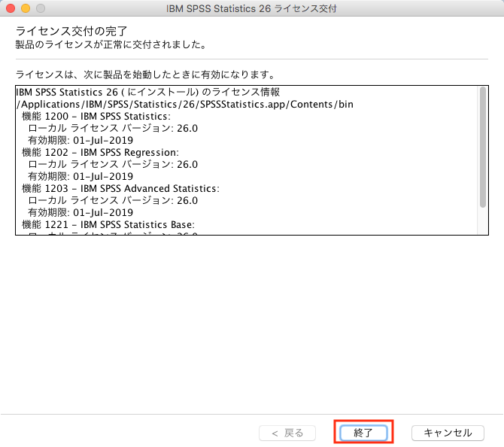Click the 終了 finish button
Image resolution: width=504 pixels, height=447 pixels.
pyautogui.click(x=363, y=433)
